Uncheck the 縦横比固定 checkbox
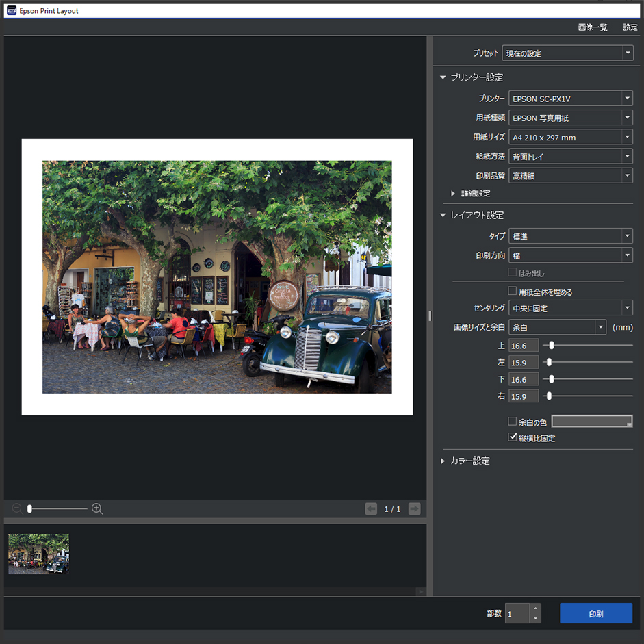 tap(513, 437)
